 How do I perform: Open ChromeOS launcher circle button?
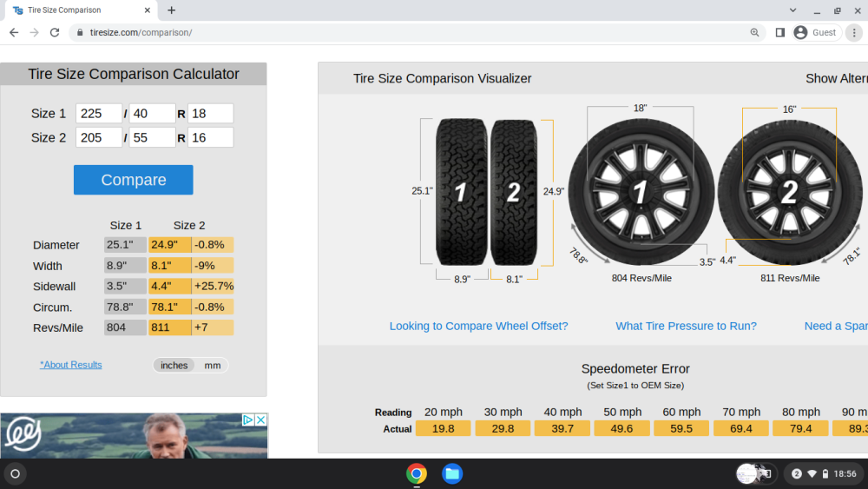coord(15,473)
